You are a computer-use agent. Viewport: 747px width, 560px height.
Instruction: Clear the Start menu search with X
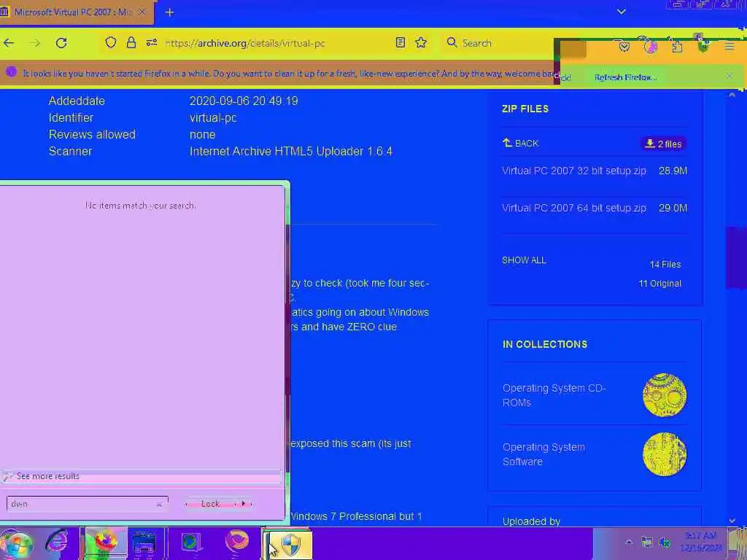[x=159, y=505]
